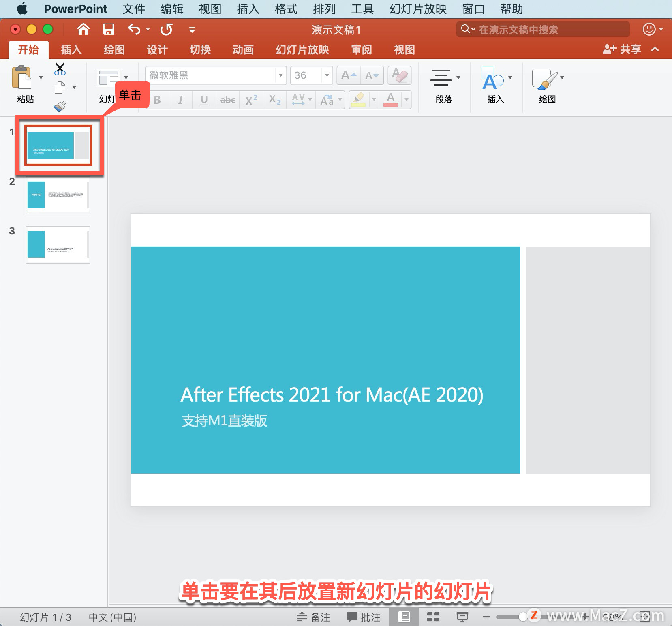Expand the Paste options arrow

pos(41,77)
